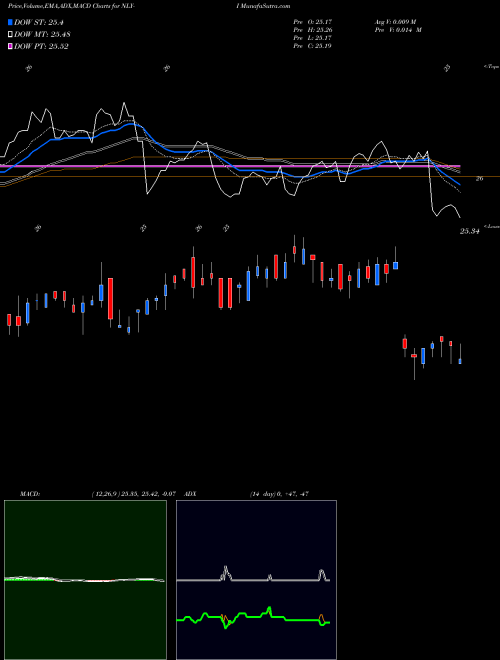Click the chart title 'Price,Volume,EMA,ADX,MACD Charts for NLY-'
The image size is (500, 660).
(74, 6)
